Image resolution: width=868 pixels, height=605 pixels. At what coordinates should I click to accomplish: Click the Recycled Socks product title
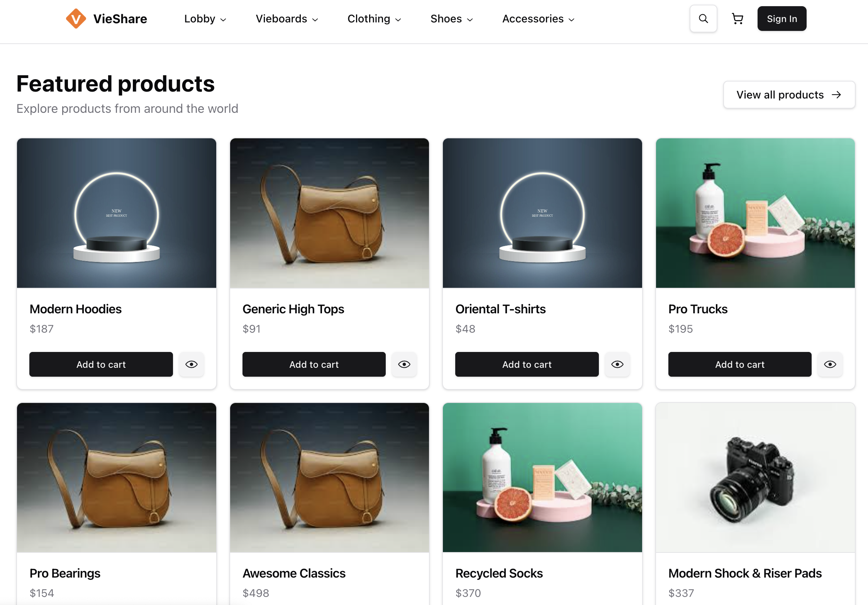pos(499,573)
